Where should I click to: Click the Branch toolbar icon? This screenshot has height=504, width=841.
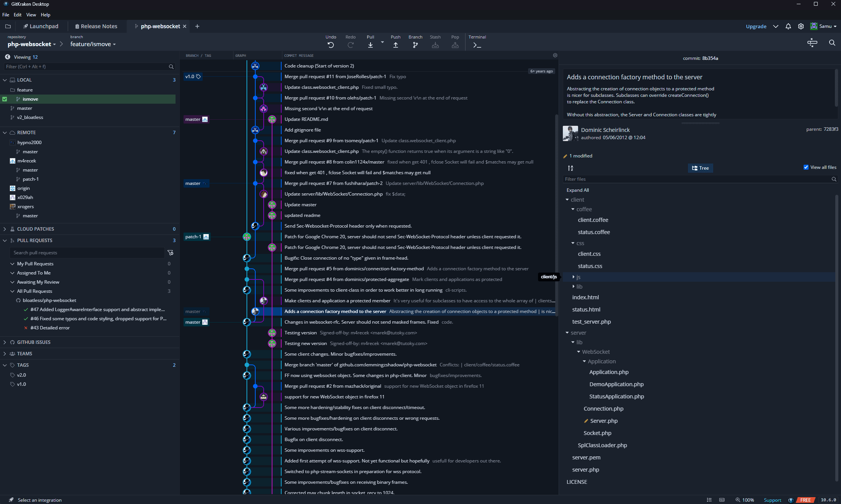(x=415, y=45)
